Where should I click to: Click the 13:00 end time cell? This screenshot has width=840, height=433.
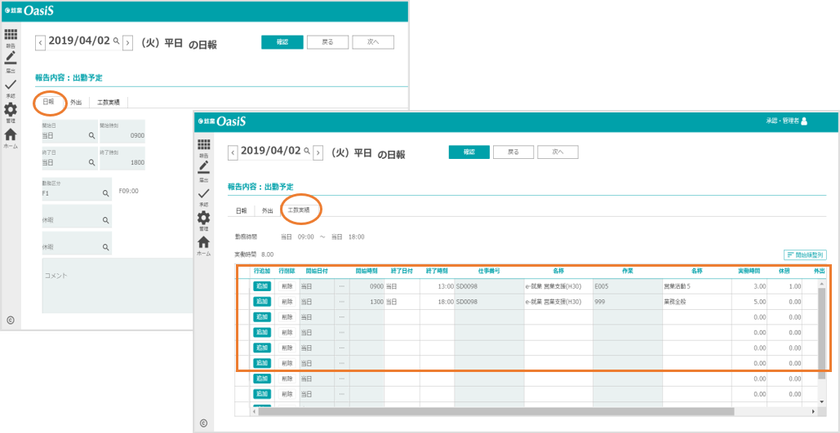(437, 286)
